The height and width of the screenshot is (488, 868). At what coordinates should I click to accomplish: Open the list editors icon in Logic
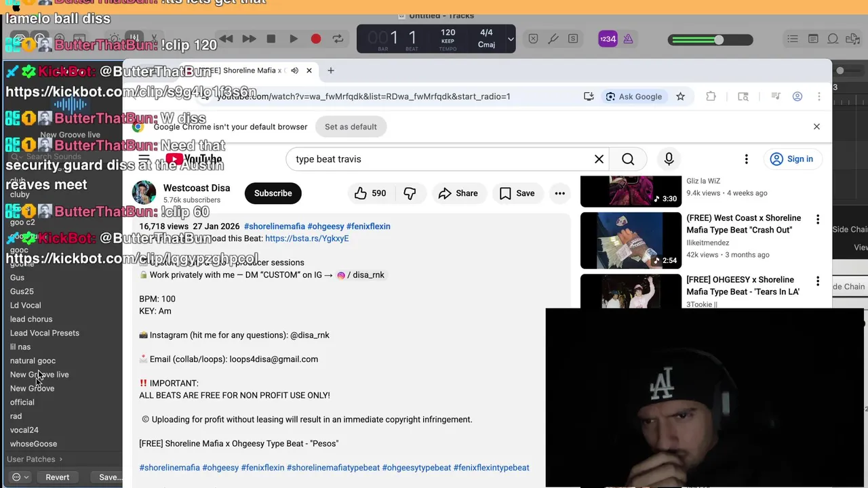click(793, 39)
